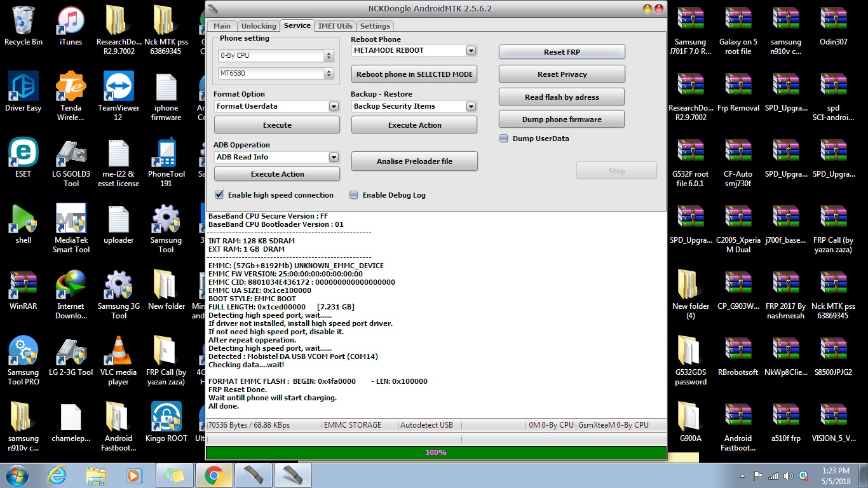Click the FRP Reset Done log line
868x488 pixels.
238,390
